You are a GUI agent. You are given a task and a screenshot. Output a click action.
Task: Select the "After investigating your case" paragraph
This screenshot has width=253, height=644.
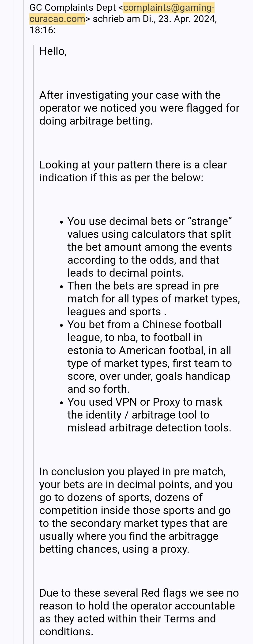tap(139, 108)
